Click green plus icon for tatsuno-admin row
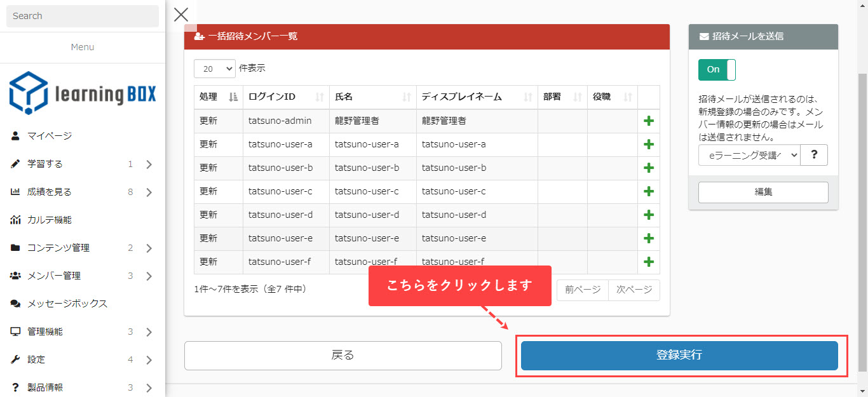 (649, 121)
